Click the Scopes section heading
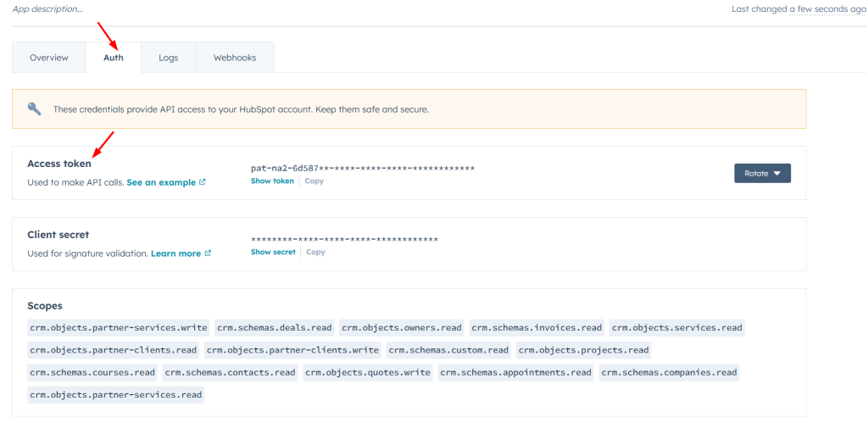Image resolution: width=868 pixels, height=423 pixels. pos(45,306)
